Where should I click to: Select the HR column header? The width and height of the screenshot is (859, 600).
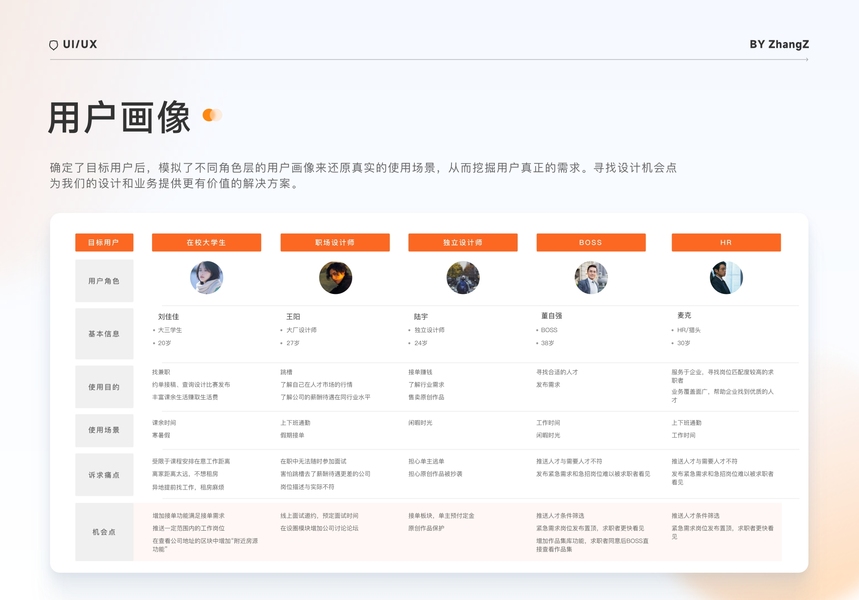(726, 242)
